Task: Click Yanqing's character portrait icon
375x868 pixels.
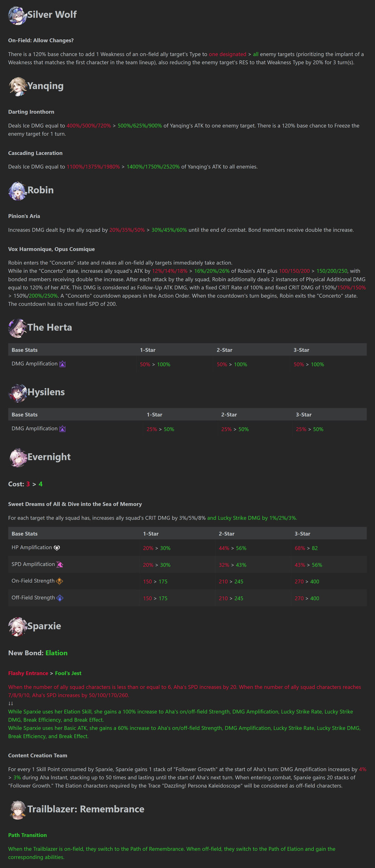Action: pos(18,87)
